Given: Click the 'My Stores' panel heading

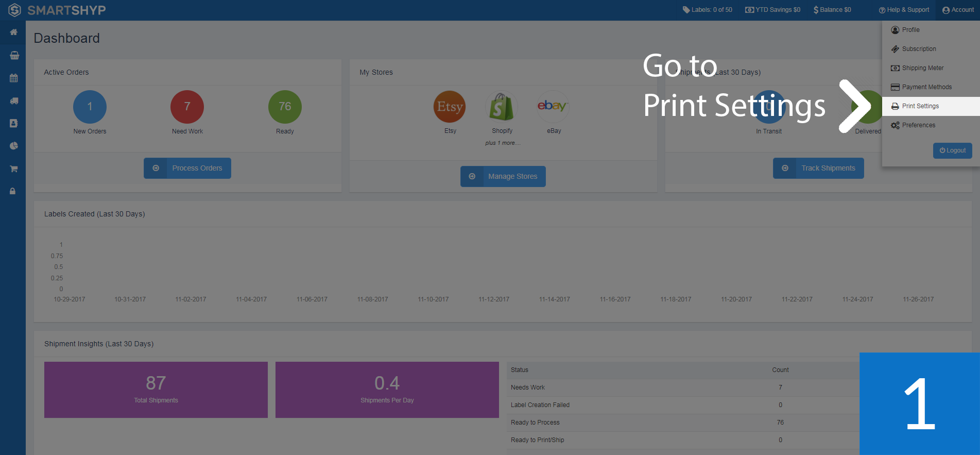Looking at the screenshot, I should [x=376, y=72].
